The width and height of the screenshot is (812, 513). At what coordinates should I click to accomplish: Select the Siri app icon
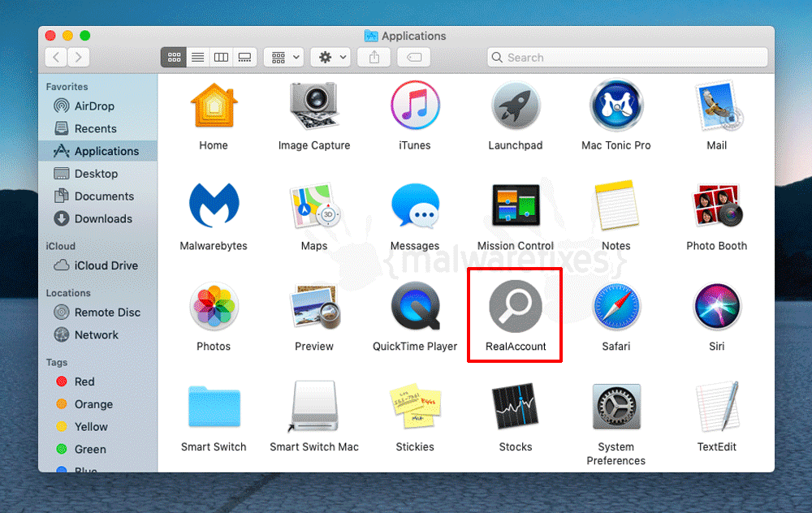point(717,307)
